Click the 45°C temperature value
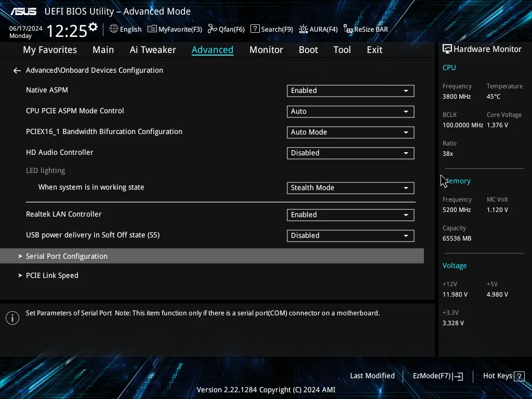Viewport: 532px width, 399px height. (494, 97)
